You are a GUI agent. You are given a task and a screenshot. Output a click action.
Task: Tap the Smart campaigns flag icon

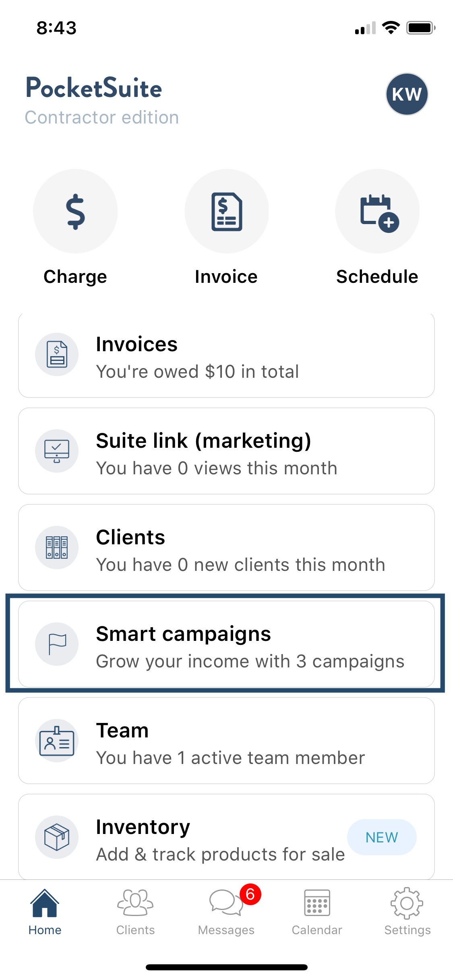pyautogui.click(x=57, y=644)
